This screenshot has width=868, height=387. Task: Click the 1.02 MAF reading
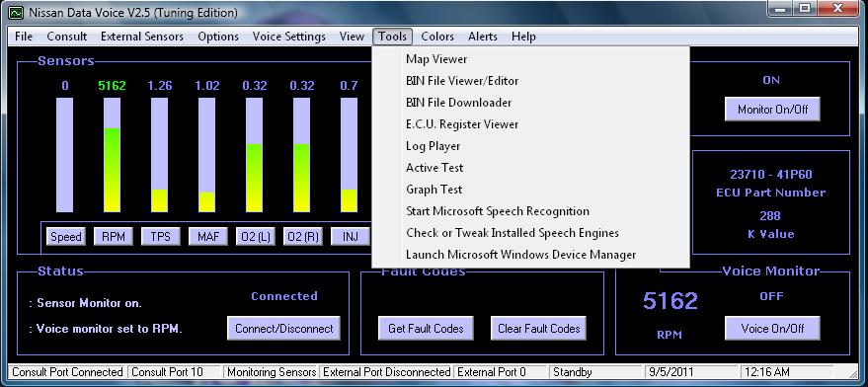(x=207, y=86)
